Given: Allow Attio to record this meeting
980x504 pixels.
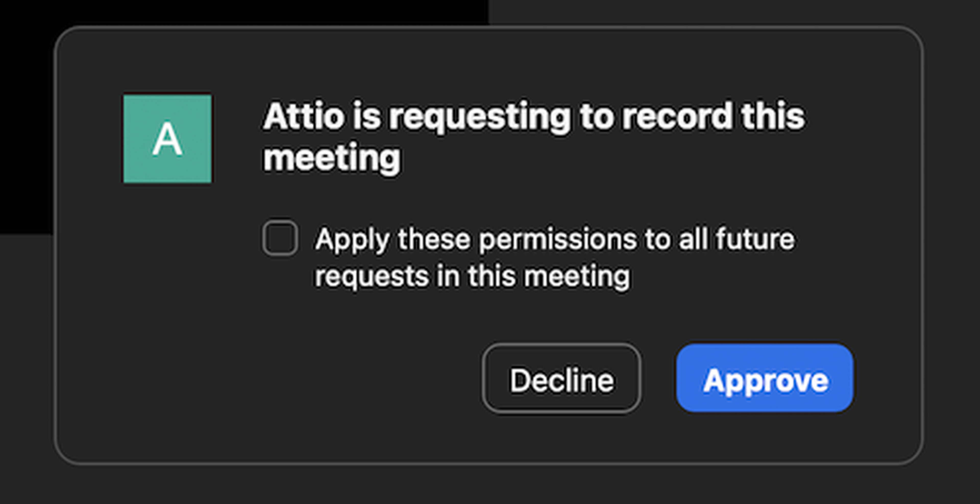Looking at the screenshot, I should pyautogui.click(x=765, y=378).
